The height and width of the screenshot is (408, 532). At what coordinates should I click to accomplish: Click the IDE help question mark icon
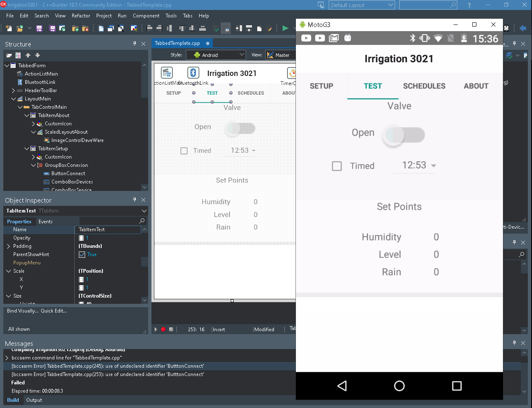pos(469,5)
